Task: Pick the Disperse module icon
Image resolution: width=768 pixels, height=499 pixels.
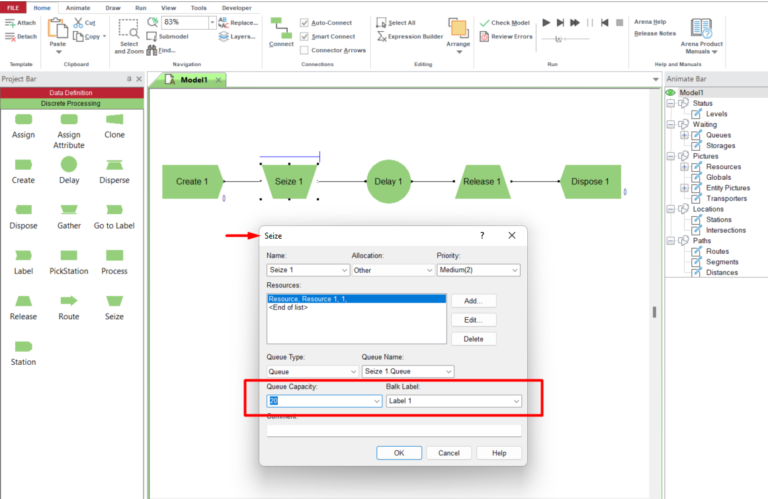Action: coord(114,165)
